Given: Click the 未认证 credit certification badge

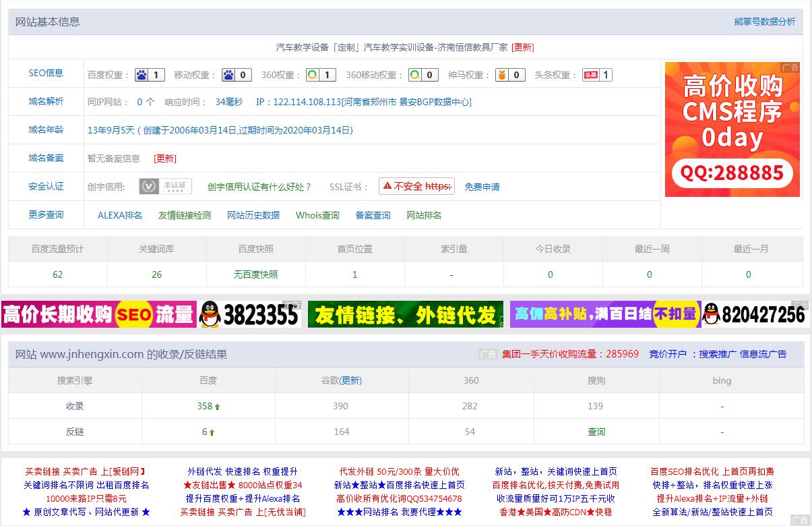Looking at the screenshot, I should tap(166, 186).
